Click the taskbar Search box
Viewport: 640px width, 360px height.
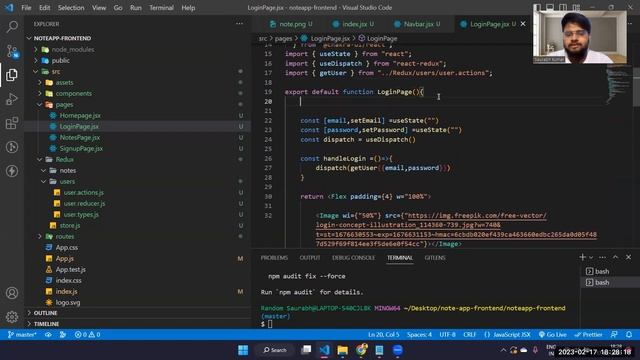coord(275,350)
